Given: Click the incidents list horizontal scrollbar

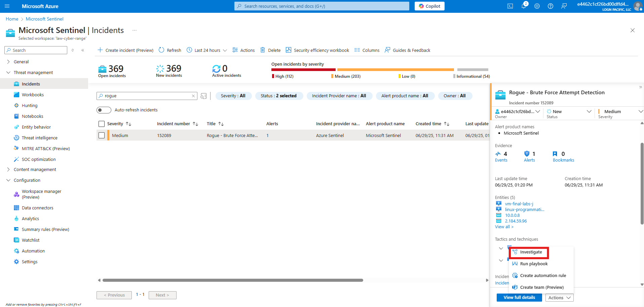Looking at the screenshot, I should (x=233, y=280).
